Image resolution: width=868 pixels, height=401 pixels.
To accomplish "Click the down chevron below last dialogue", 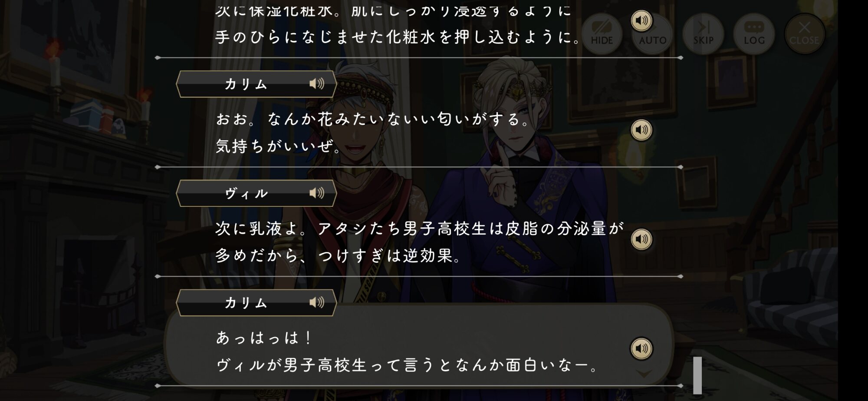I will [644, 374].
